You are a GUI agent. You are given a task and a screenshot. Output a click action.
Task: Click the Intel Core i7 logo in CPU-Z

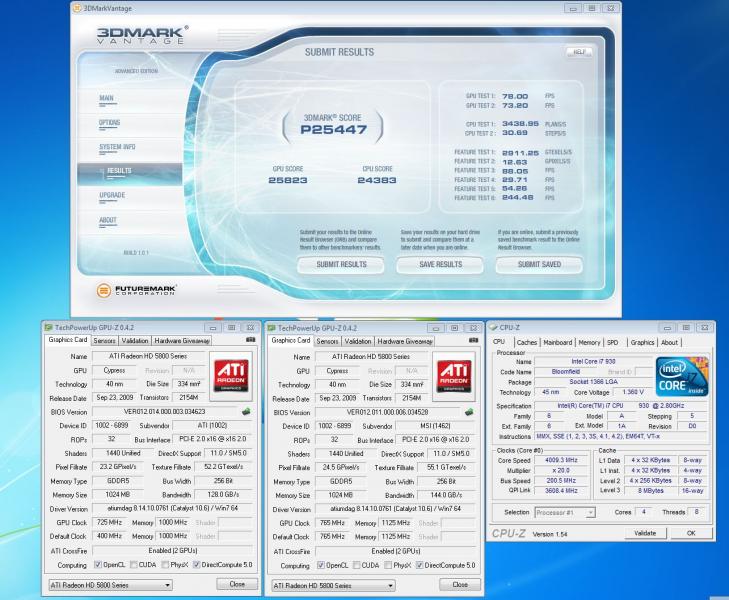point(682,376)
